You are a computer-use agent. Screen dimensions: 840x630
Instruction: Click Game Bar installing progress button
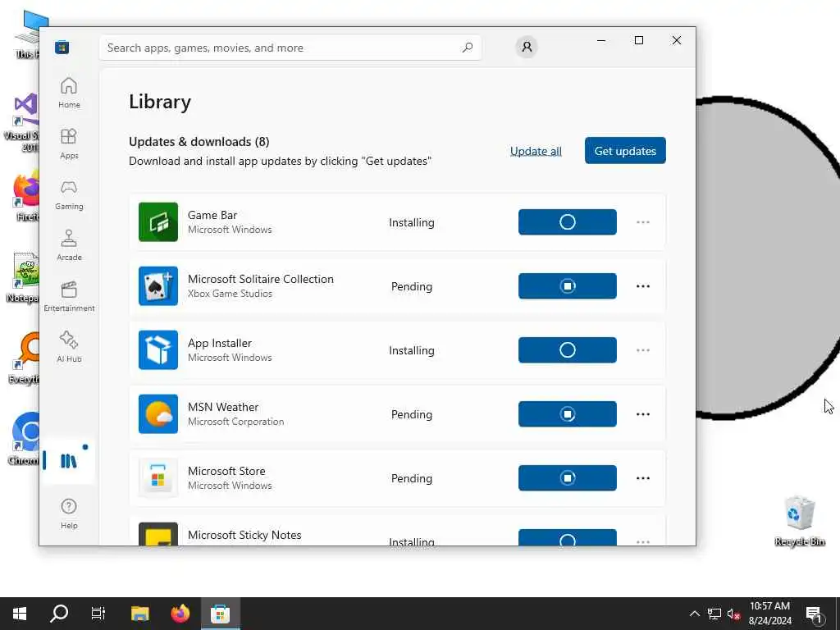[x=568, y=221]
